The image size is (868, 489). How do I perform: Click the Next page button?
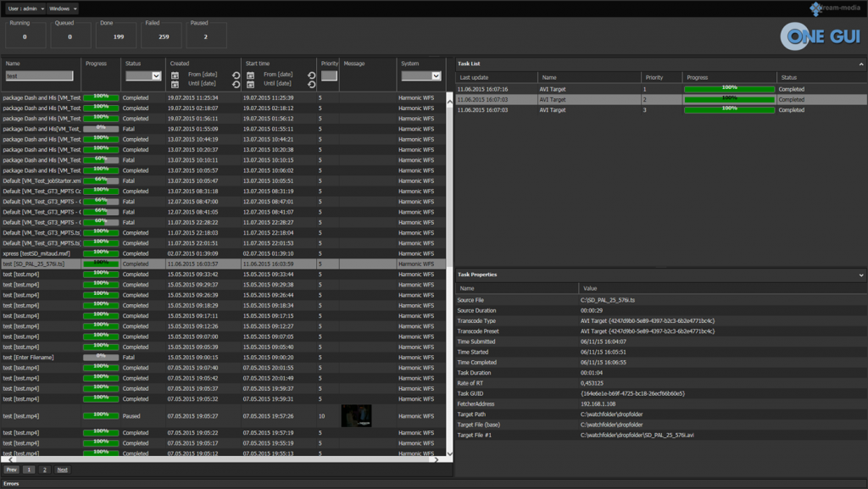click(62, 470)
